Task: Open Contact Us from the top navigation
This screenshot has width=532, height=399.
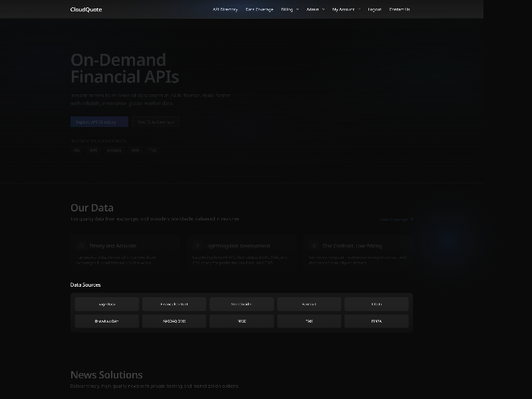Action: click(398, 9)
